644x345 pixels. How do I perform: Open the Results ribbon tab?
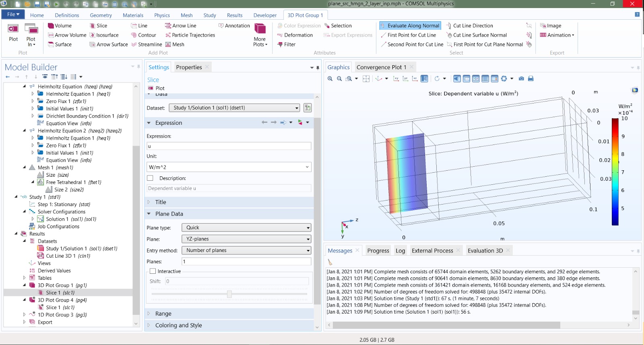point(234,15)
